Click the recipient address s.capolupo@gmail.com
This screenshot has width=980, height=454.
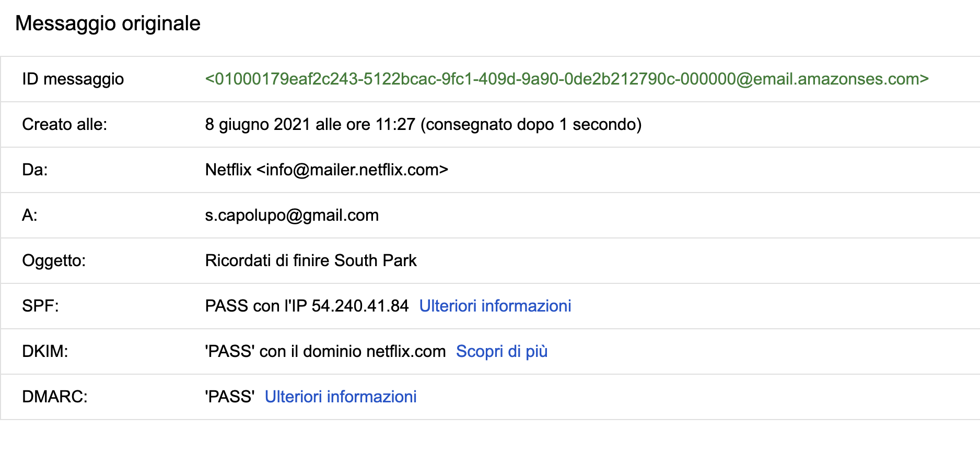point(291,215)
